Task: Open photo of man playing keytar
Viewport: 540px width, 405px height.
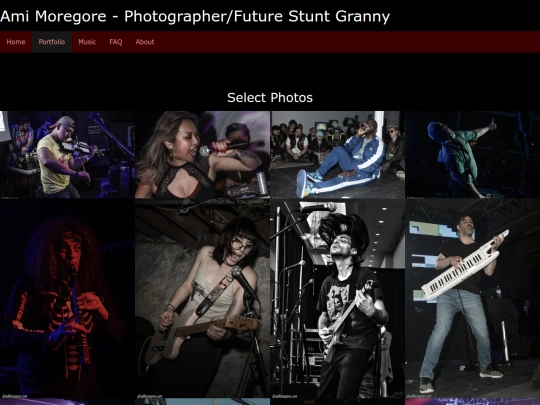Action: [x=472, y=299]
